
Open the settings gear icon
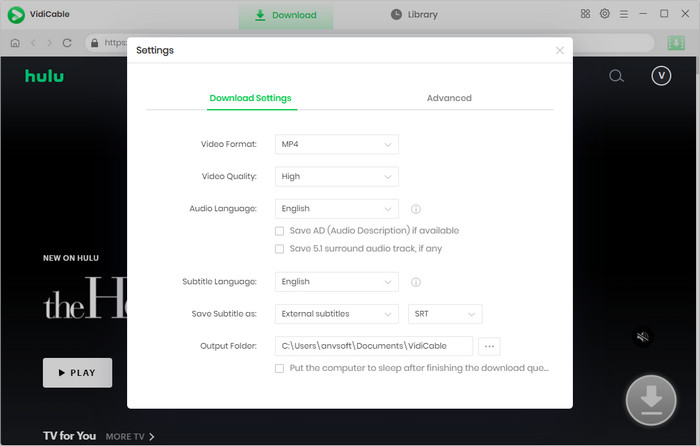[604, 14]
